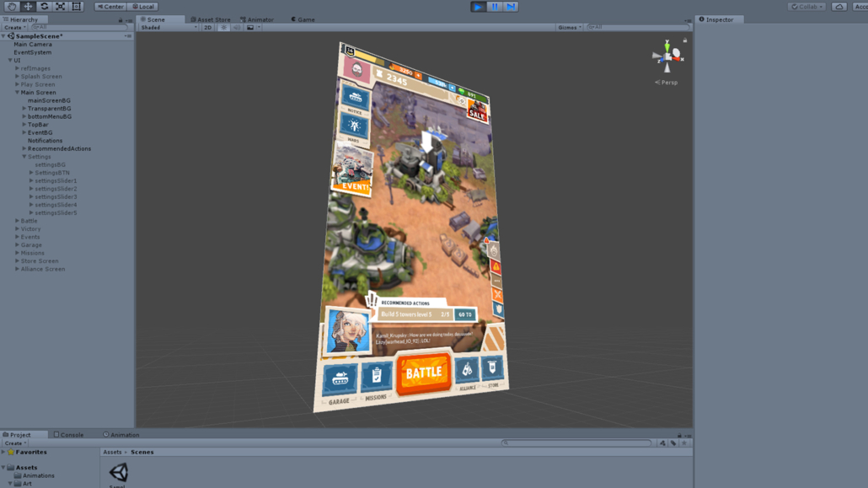Open the Shaded draw mode dropdown

(169, 27)
